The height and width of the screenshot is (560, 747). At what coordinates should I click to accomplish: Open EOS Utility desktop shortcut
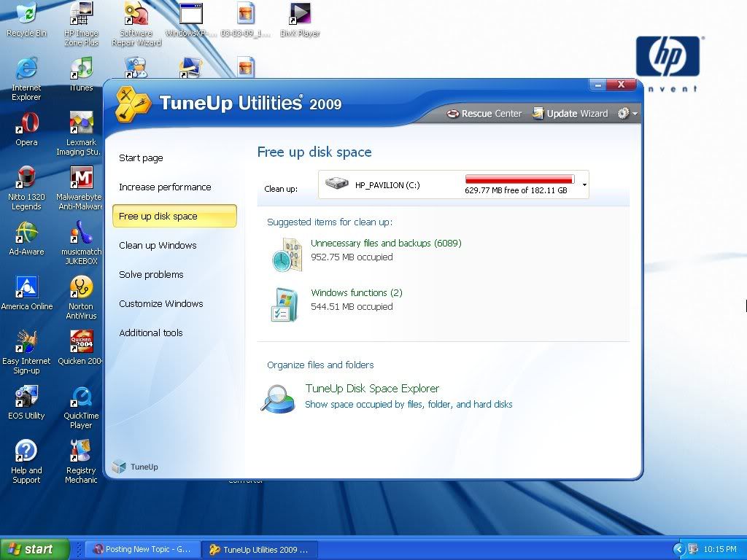(27, 402)
